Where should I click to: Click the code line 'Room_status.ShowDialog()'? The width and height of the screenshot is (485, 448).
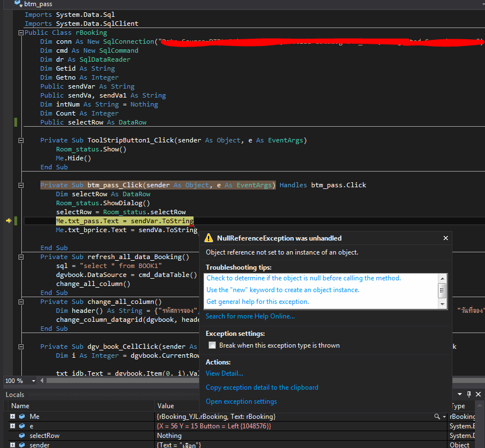(103, 203)
